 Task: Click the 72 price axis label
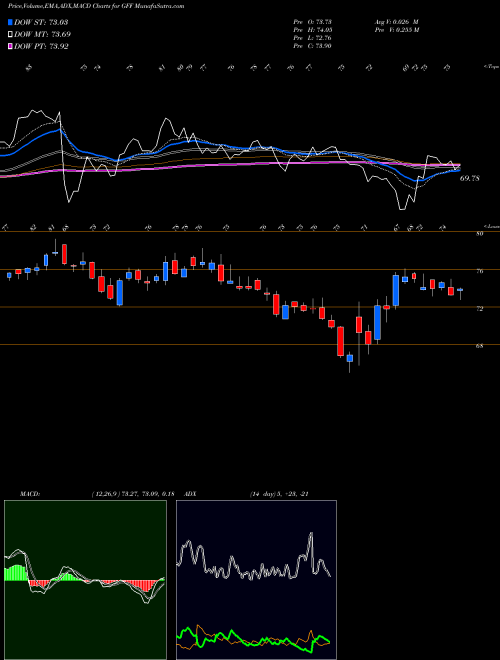(x=479, y=309)
